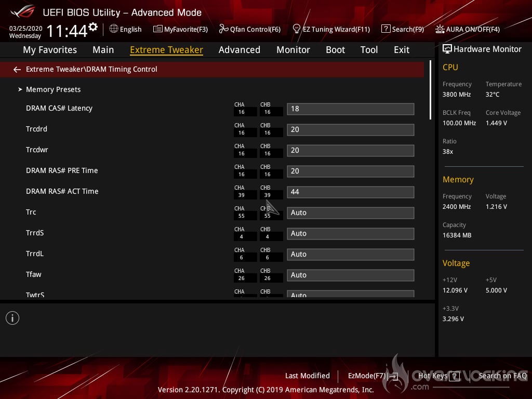Screen dimensions: 532x399
Task: Click the back arrow in breadcrumb
Action: click(x=17, y=70)
